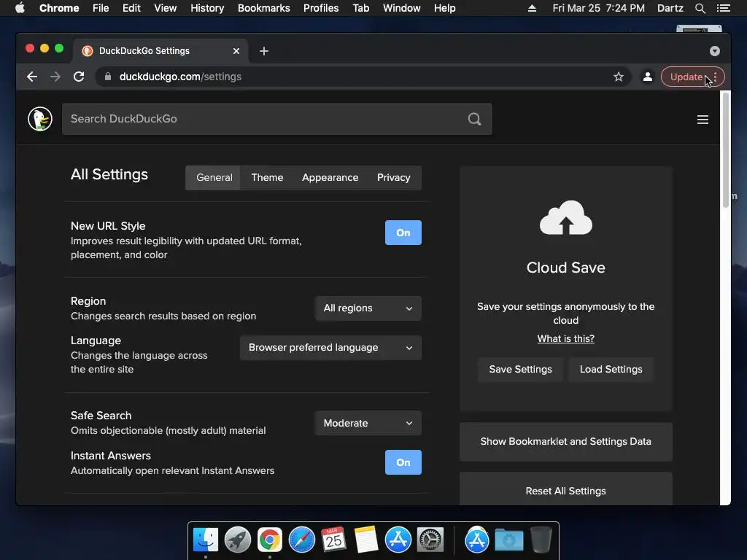Click the Save Settings button

coord(521,370)
